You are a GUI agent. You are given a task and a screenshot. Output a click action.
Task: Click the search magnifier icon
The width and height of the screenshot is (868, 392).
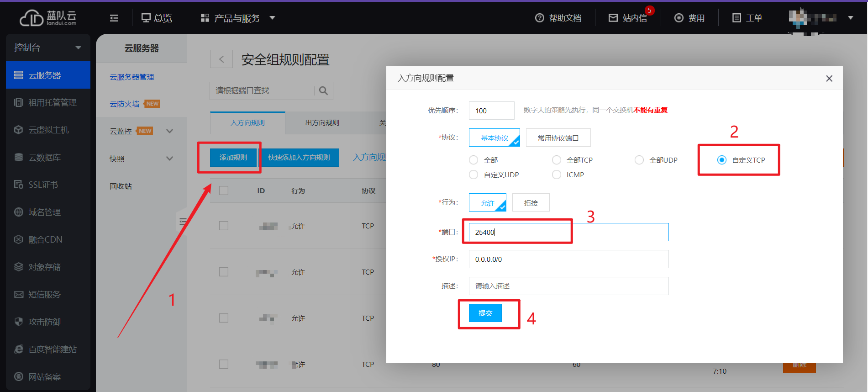[323, 91]
